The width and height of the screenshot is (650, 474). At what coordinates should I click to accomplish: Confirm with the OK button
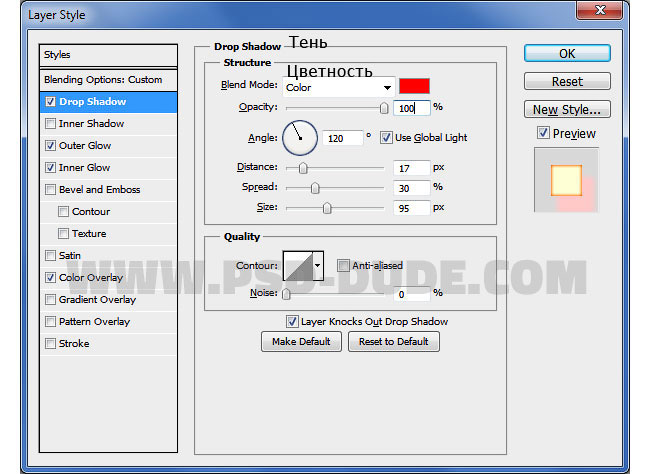click(x=567, y=53)
